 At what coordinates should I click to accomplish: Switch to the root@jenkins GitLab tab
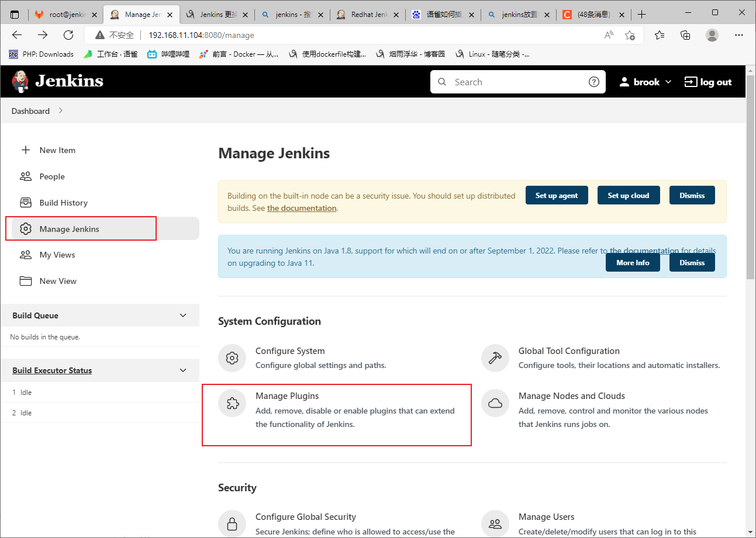[65, 14]
